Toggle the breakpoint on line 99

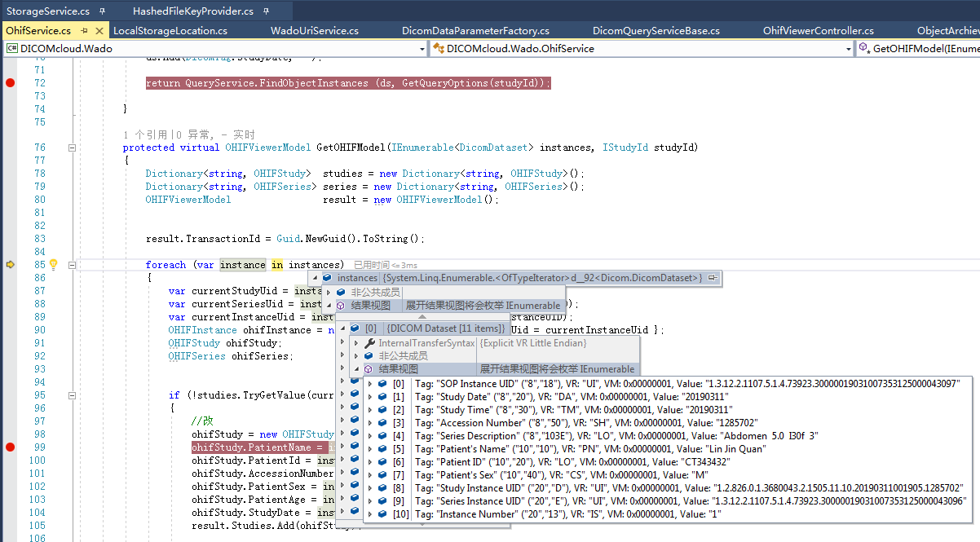pyautogui.click(x=11, y=447)
